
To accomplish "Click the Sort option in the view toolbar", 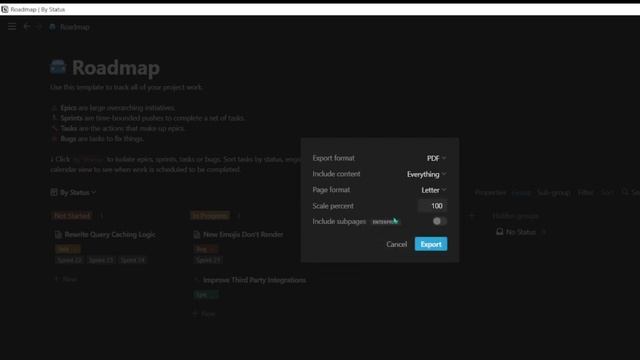I will click(x=607, y=192).
